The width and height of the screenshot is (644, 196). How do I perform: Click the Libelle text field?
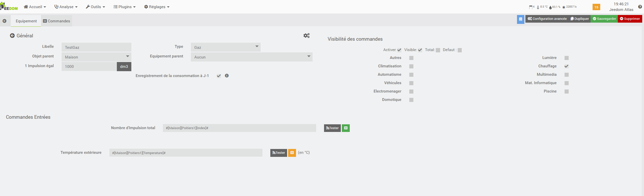(x=96, y=47)
